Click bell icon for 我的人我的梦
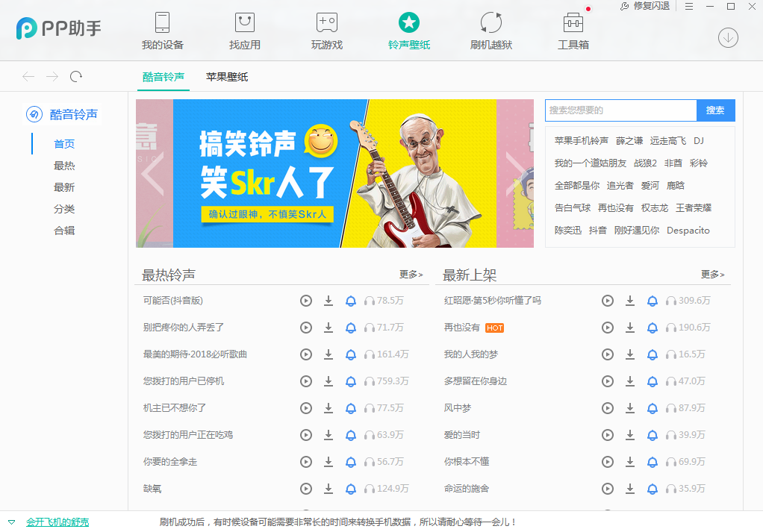The width and height of the screenshot is (763, 532). pos(653,354)
